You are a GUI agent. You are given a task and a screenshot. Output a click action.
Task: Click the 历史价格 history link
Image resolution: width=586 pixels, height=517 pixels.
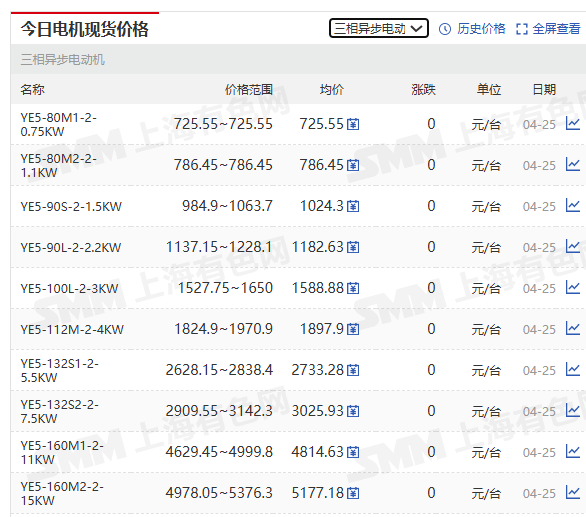coord(481,29)
